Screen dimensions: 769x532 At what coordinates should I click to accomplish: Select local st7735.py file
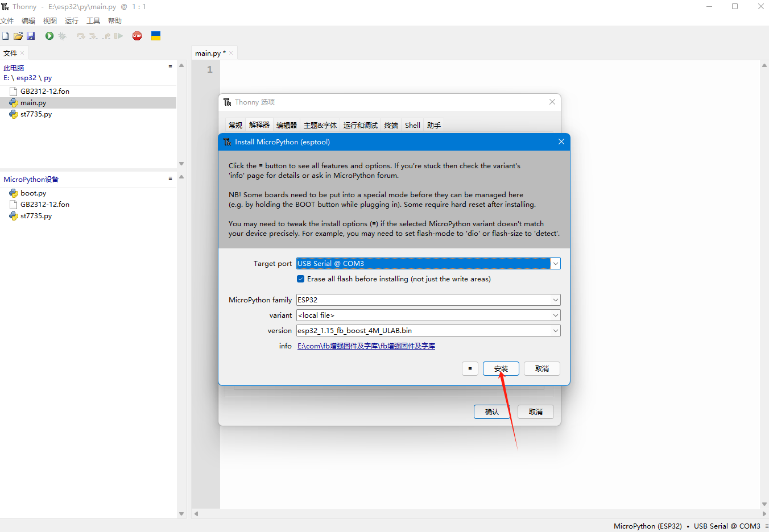click(x=88, y=114)
